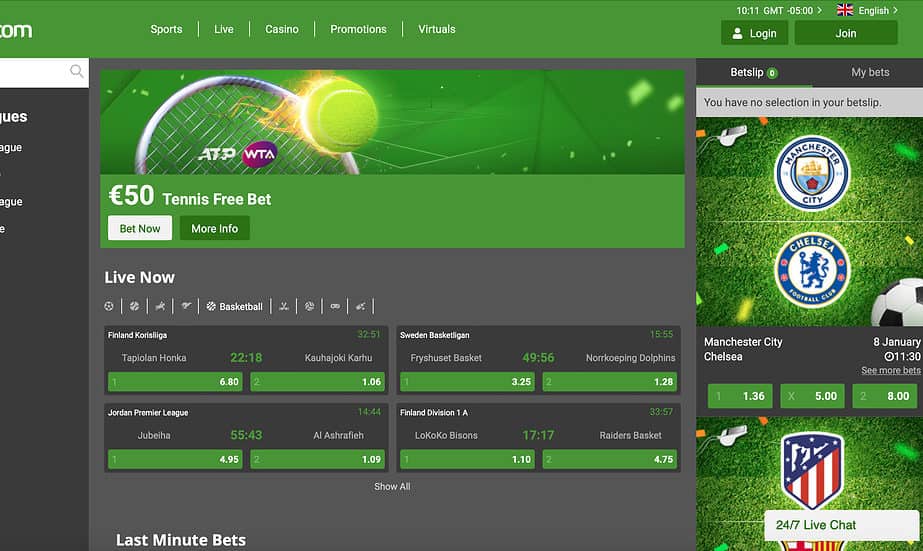The width and height of the screenshot is (923, 551).
Task: Click the Join button
Action: [846, 33]
